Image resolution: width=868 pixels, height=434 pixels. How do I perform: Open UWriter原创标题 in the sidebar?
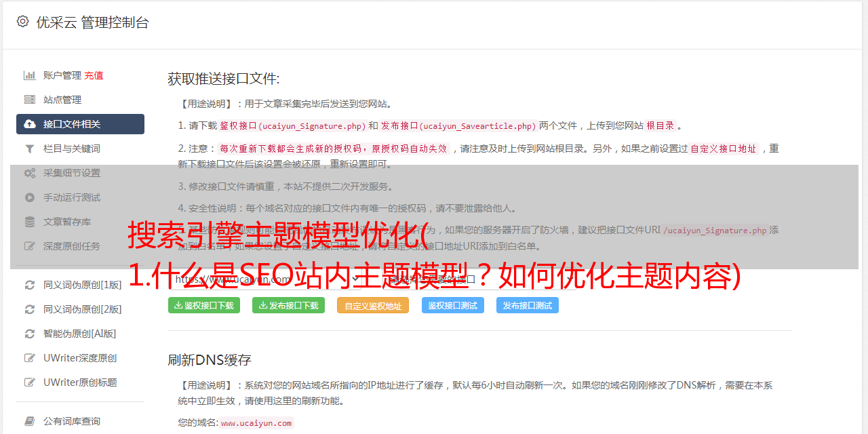80,382
